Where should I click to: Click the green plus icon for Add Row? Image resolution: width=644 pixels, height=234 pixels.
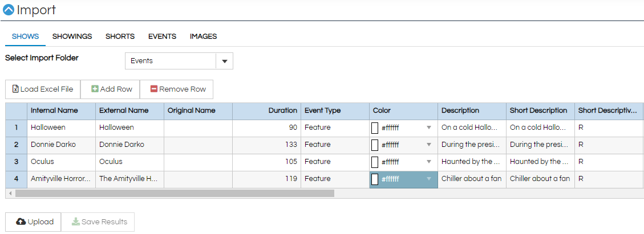tap(95, 89)
